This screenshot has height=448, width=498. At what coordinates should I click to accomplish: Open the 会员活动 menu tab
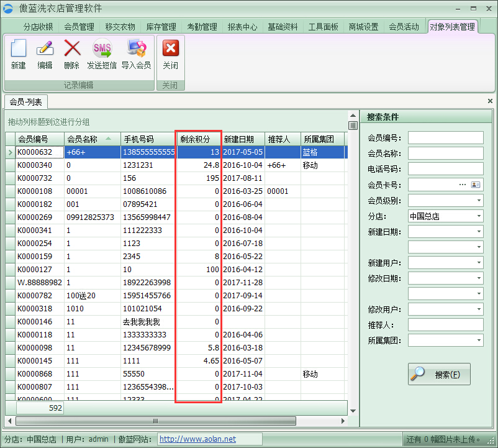pos(404,27)
